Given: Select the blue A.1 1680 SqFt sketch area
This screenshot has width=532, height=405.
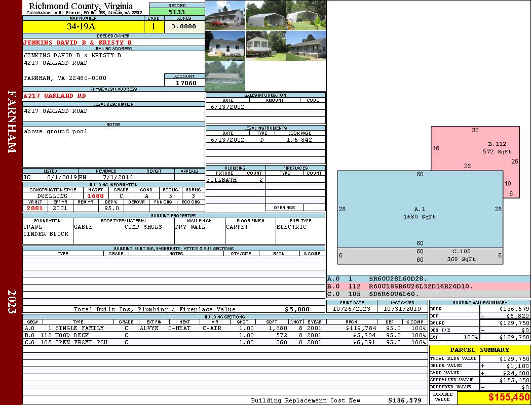Looking at the screenshot, I should coord(420,209).
